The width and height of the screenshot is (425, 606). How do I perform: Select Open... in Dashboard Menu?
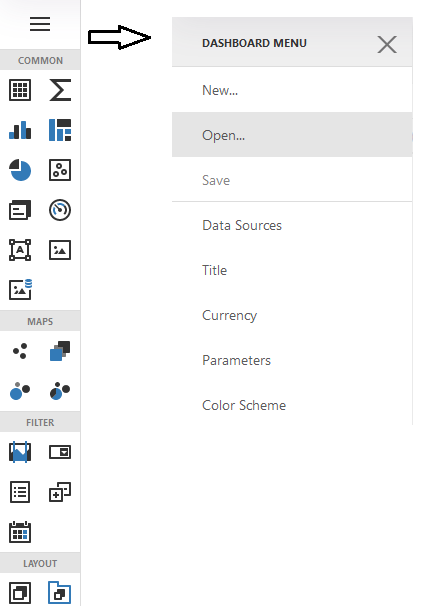[x=292, y=135]
